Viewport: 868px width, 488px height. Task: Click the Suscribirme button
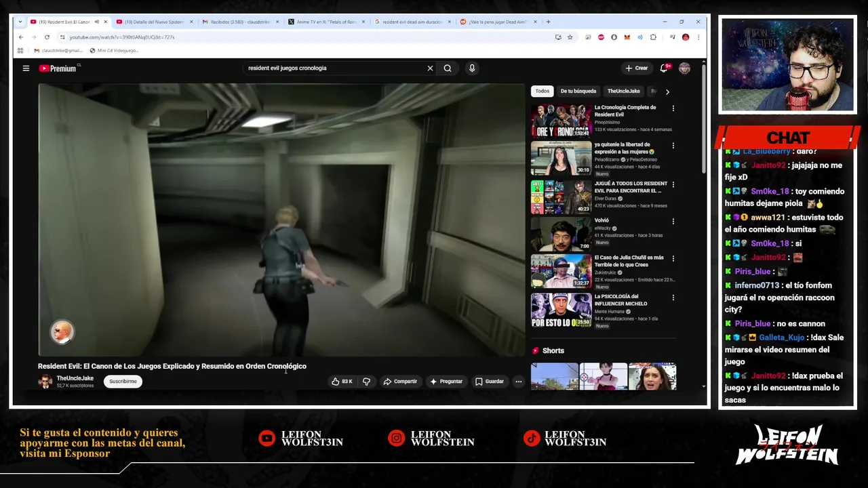click(x=123, y=382)
